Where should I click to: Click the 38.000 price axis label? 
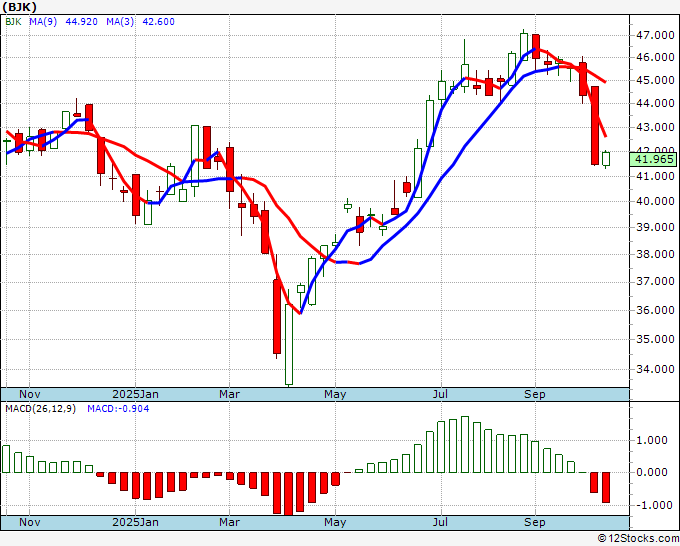(x=655, y=254)
